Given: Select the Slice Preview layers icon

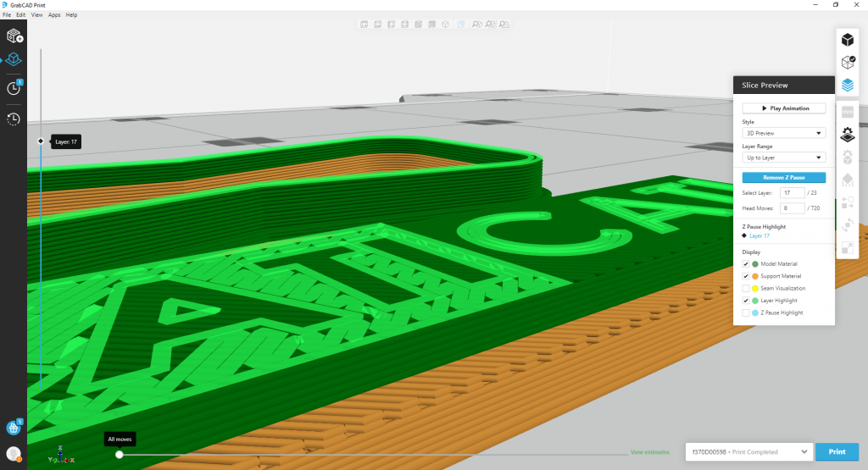Looking at the screenshot, I should [847, 86].
